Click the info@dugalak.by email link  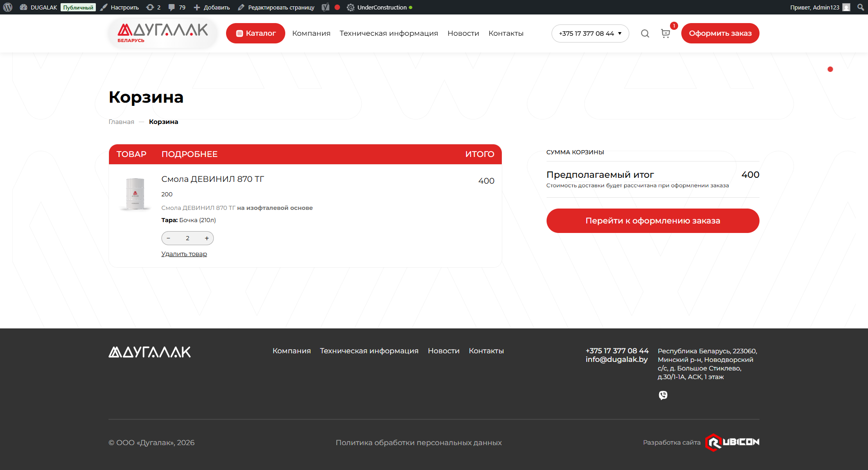pyautogui.click(x=617, y=359)
